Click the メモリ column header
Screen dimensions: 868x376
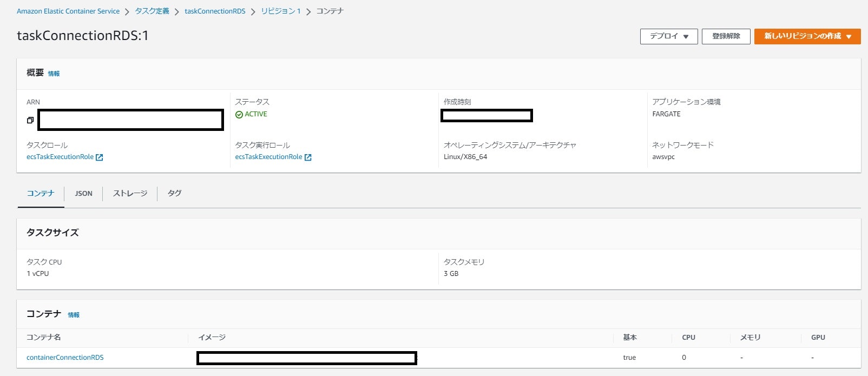pos(751,337)
